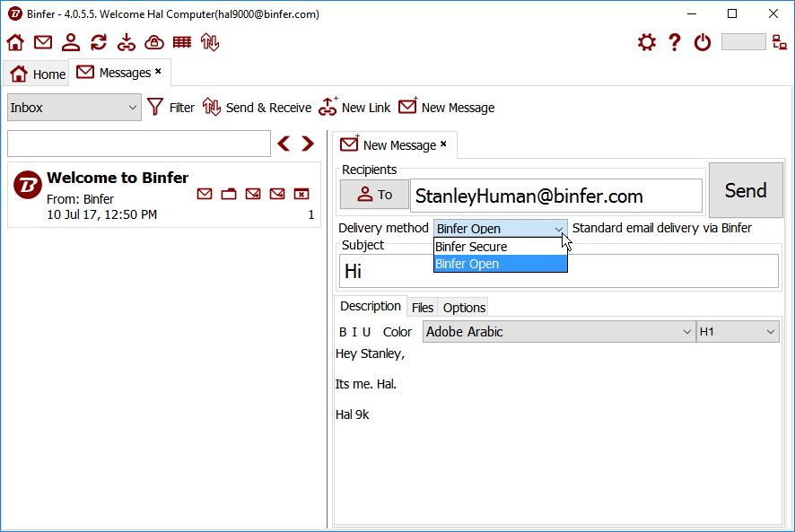
Task: Click the up-down transfer arrows toolbar icon
Action: [x=210, y=42]
